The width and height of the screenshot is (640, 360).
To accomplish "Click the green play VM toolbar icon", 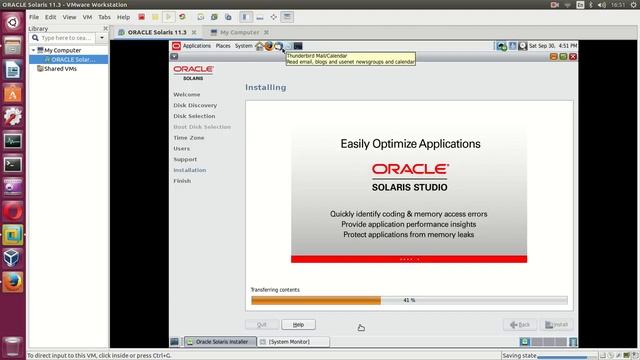I will [168, 17].
